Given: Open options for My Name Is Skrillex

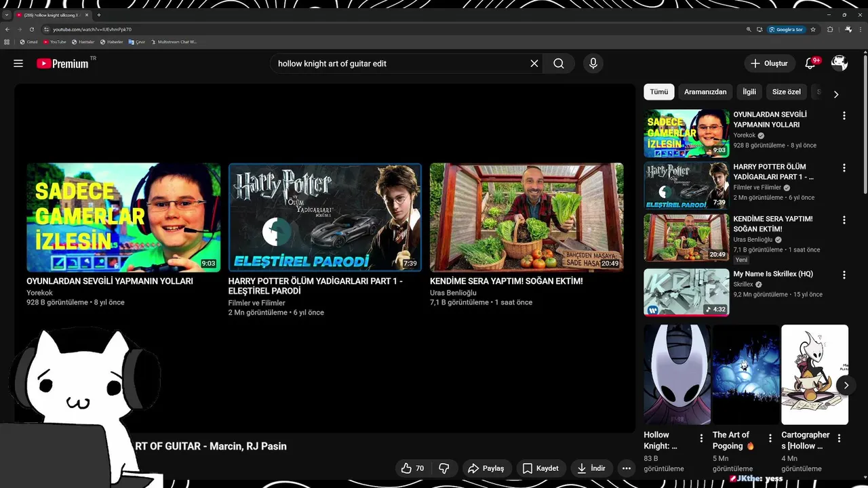Looking at the screenshot, I should click(x=844, y=274).
